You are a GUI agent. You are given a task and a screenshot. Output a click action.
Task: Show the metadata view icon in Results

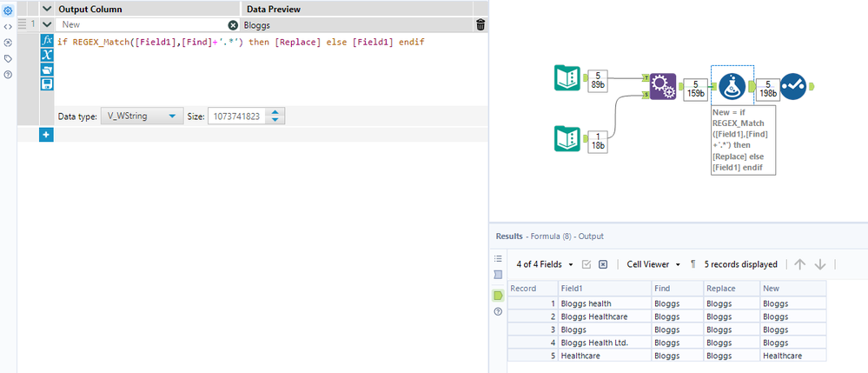(498, 275)
